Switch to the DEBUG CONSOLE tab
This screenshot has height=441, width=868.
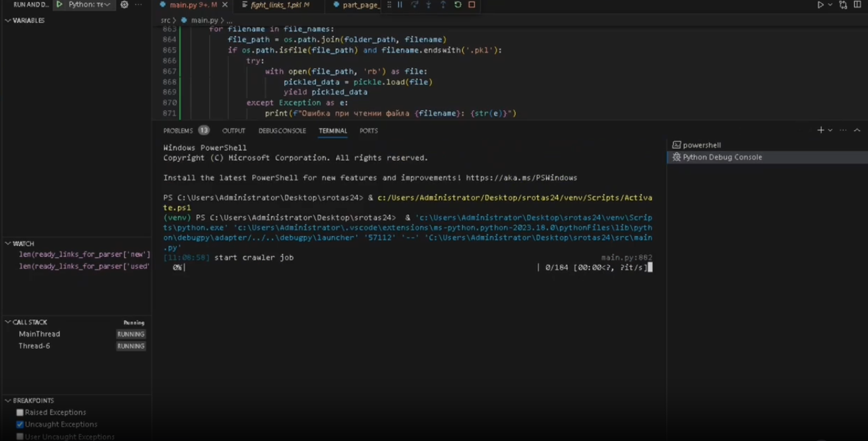(282, 131)
